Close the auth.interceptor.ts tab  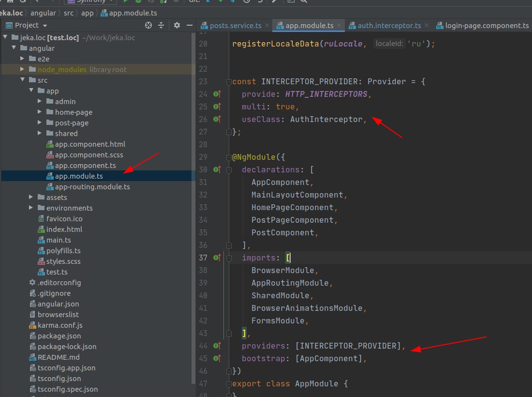427,25
